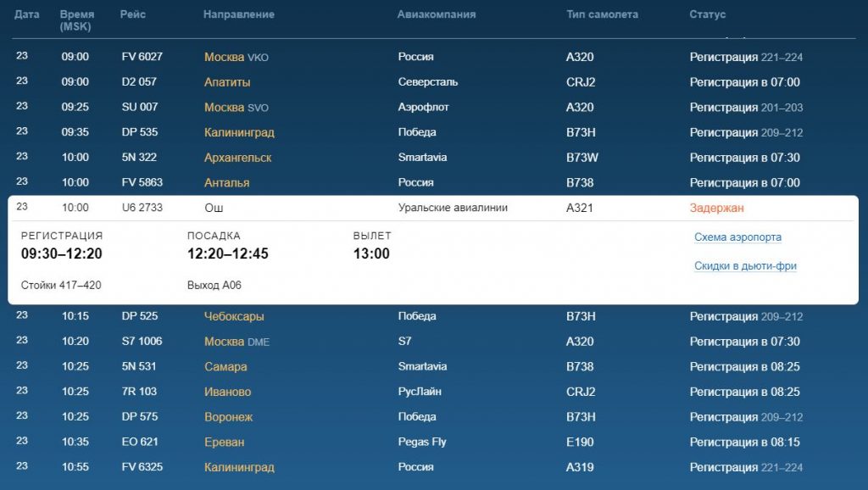The width and height of the screenshot is (868, 490).
Task: Select flight number D2 057
Action: click(x=139, y=81)
